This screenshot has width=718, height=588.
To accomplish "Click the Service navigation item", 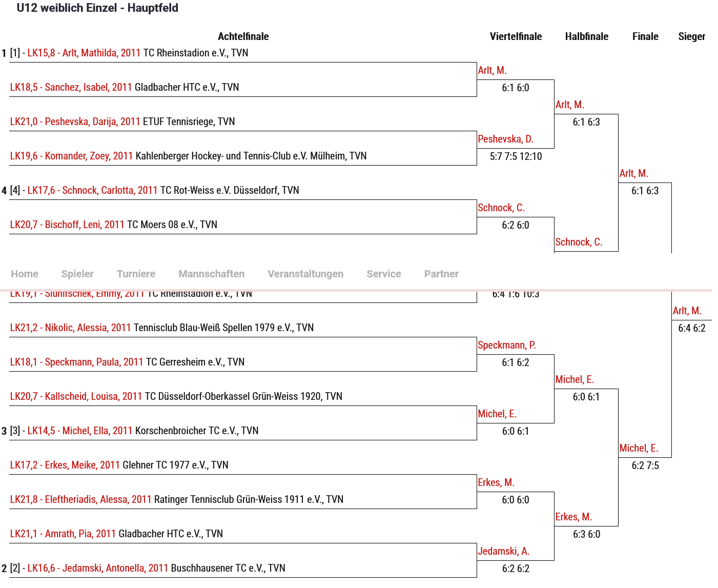I will (384, 274).
